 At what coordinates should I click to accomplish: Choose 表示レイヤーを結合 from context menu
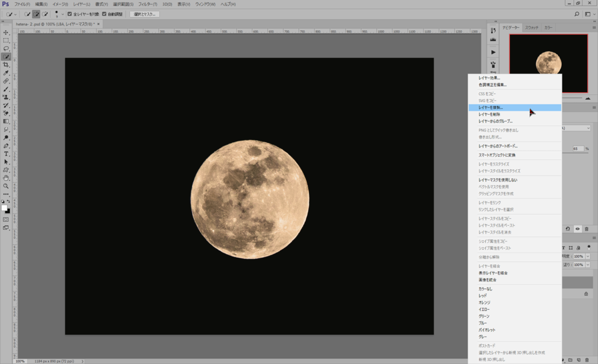[x=514, y=273]
